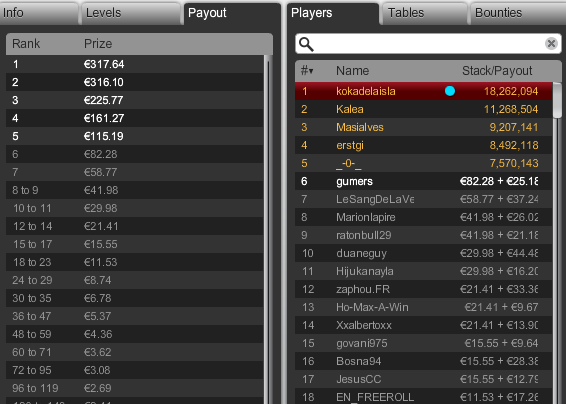Image resolution: width=566 pixels, height=404 pixels.
Task: Select player row LeSangDeLaVe
Action: pyautogui.click(x=423, y=199)
